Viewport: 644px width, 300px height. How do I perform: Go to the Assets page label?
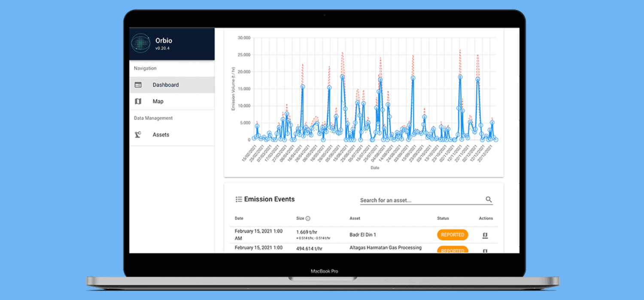tap(161, 135)
